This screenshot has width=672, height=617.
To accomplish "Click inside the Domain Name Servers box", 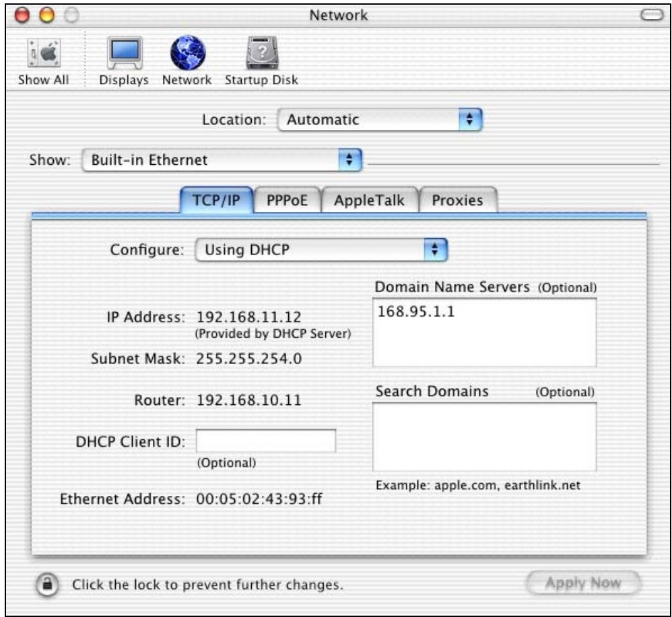I will click(x=484, y=332).
